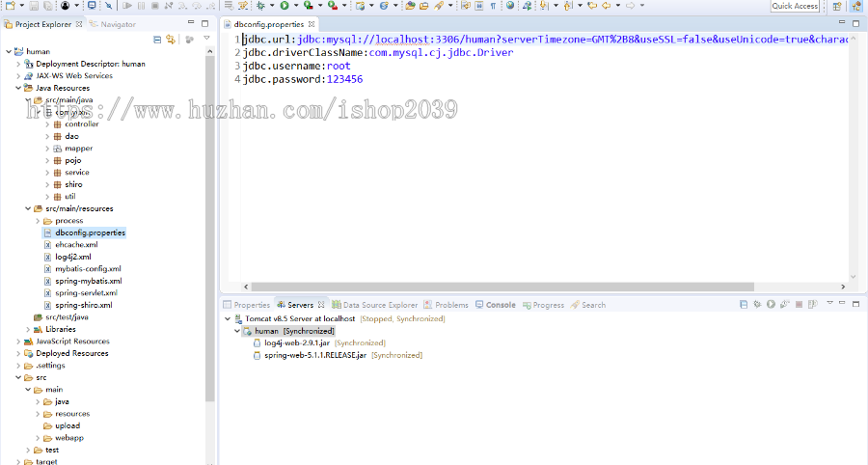Expand the Deployment Descriptor: human node
Image resolution: width=868 pixels, height=465 pixels.
[18, 64]
